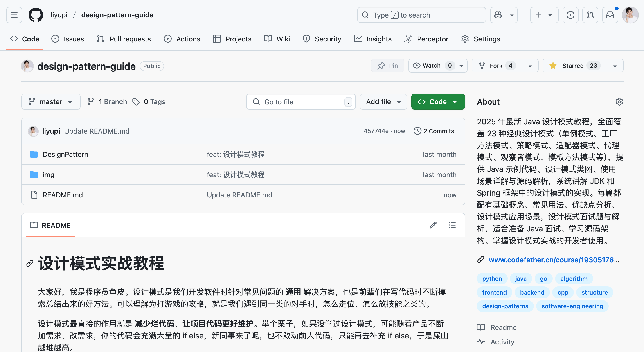
Task: Click the Go to file search field
Action: 300,102
